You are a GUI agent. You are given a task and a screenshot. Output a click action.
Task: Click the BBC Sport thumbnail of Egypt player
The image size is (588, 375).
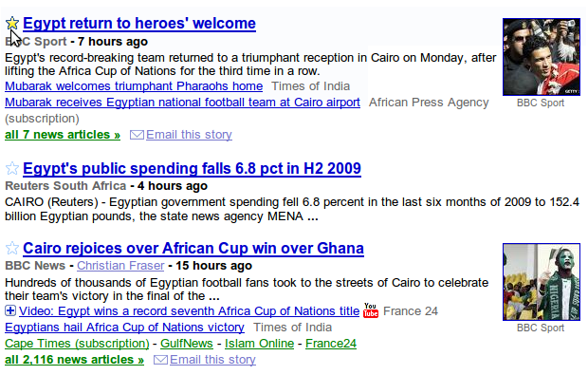pyautogui.click(x=542, y=57)
